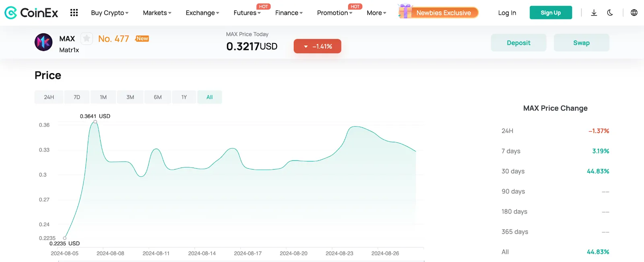The height and width of the screenshot is (262, 644).
Task: Click the 0.3217USD price value
Action: (x=252, y=46)
